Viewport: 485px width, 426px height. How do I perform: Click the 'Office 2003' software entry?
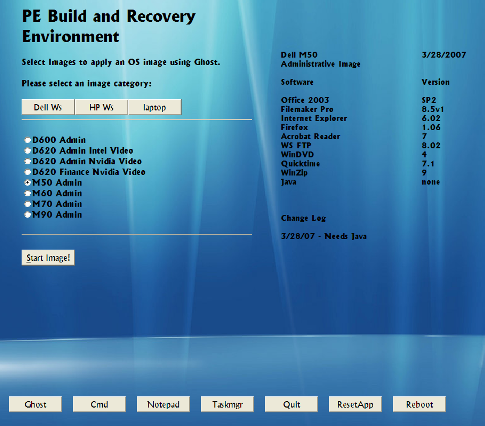305,100
